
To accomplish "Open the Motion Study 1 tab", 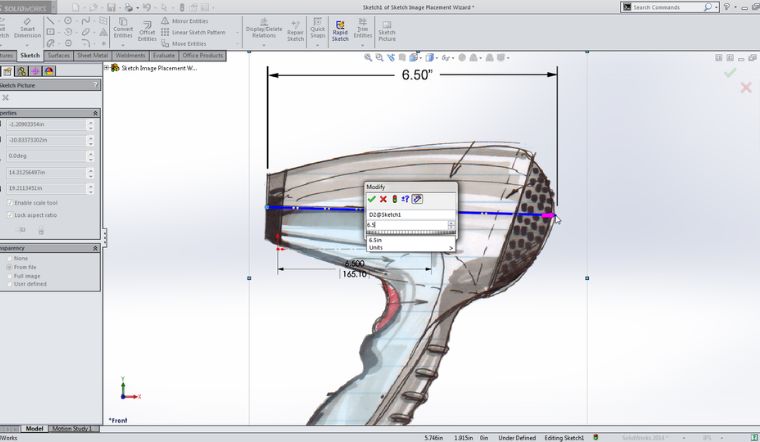I will [x=71, y=428].
